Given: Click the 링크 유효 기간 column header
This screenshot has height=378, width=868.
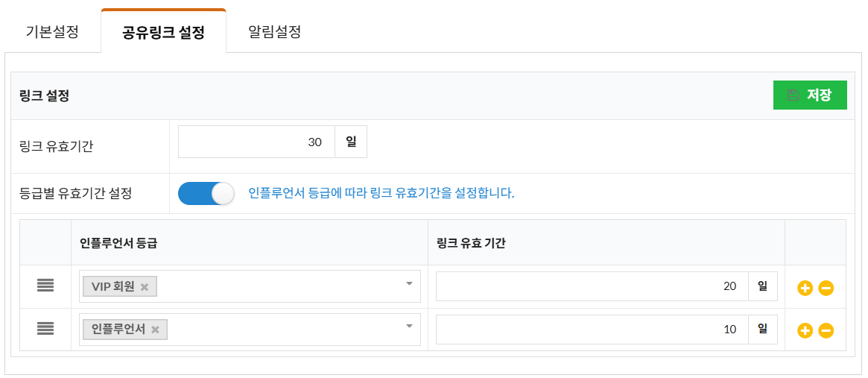Looking at the screenshot, I should (x=471, y=243).
